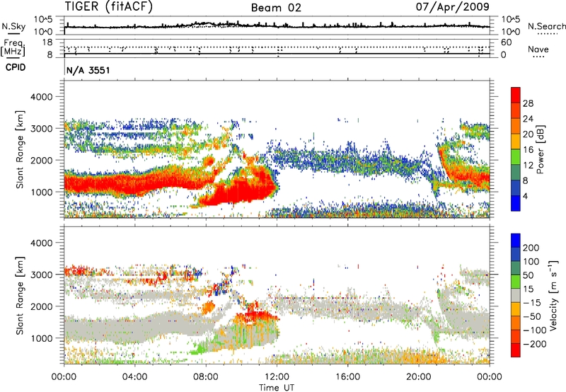This screenshot has height=392, width=566.
Task: Click the red swatch on the power colorbar
Action: 516,96
